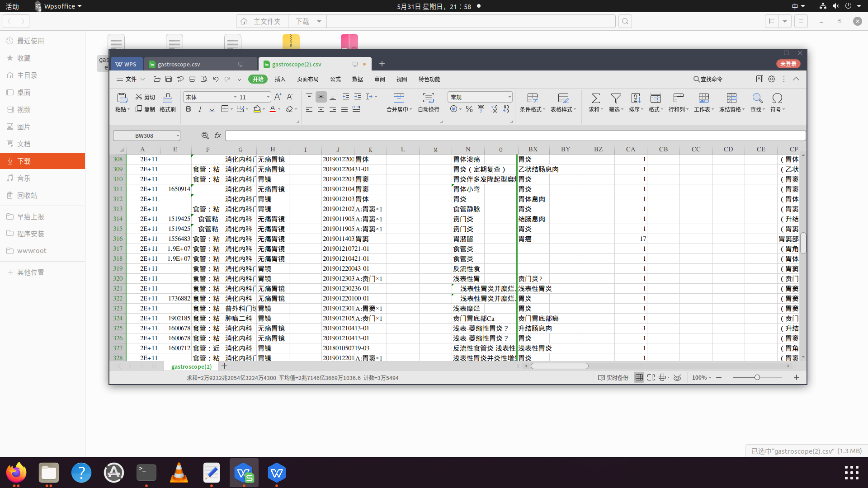The height and width of the screenshot is (488, 868).
Task: Toggle 实时备份 (Real-time Backup) status button
Action: (x=613, y=377)
